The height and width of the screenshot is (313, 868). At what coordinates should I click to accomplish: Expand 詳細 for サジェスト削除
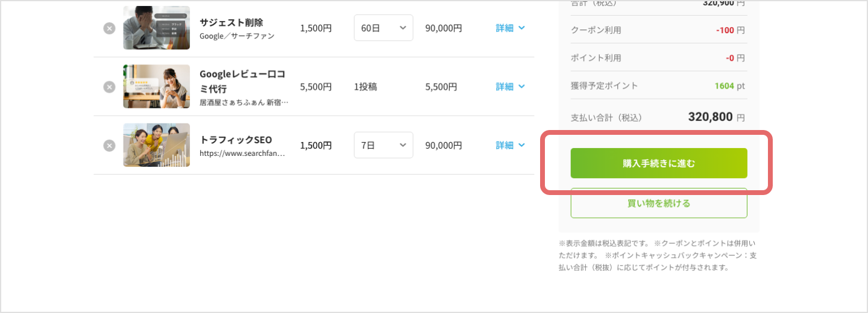[x=510, y=28]
